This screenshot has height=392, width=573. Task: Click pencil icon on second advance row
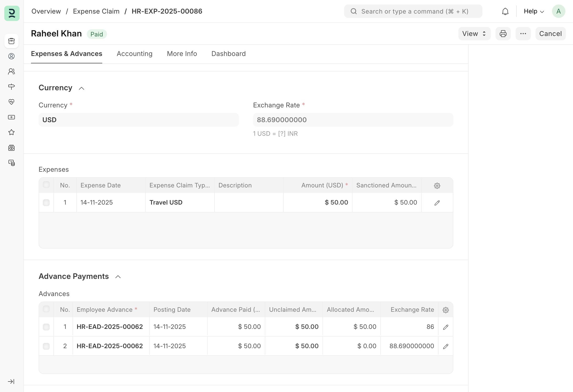[445, 347]
